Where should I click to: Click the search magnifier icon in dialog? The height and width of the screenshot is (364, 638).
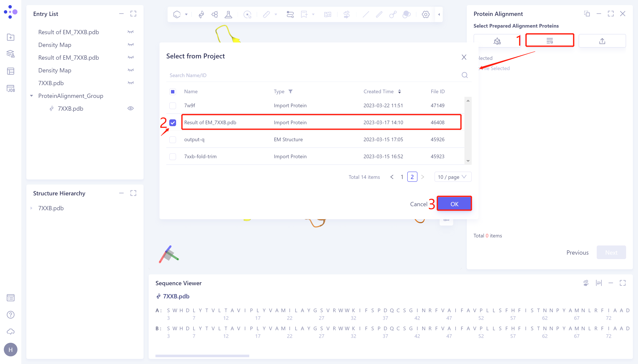point(464,75)
